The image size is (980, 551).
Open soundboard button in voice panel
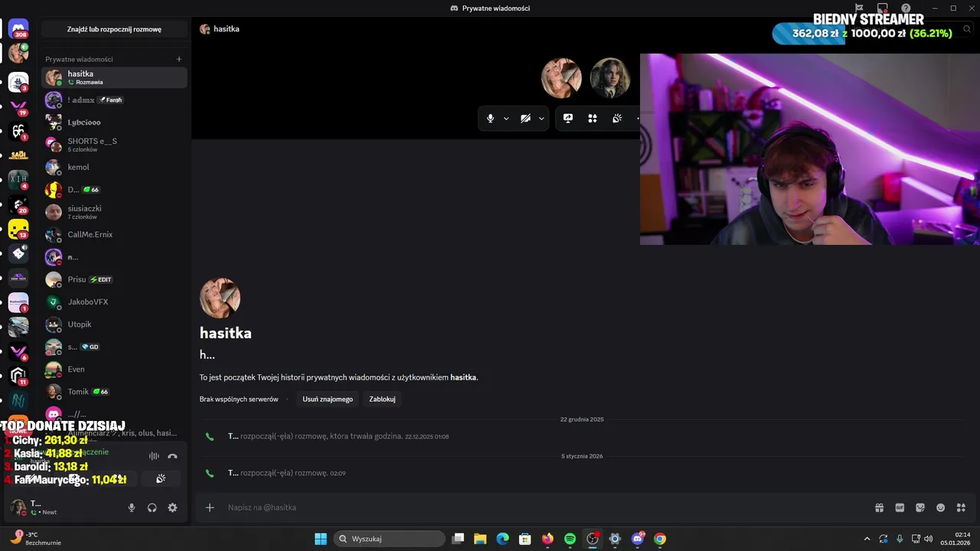pyautogui.click(x=161, y=479)
